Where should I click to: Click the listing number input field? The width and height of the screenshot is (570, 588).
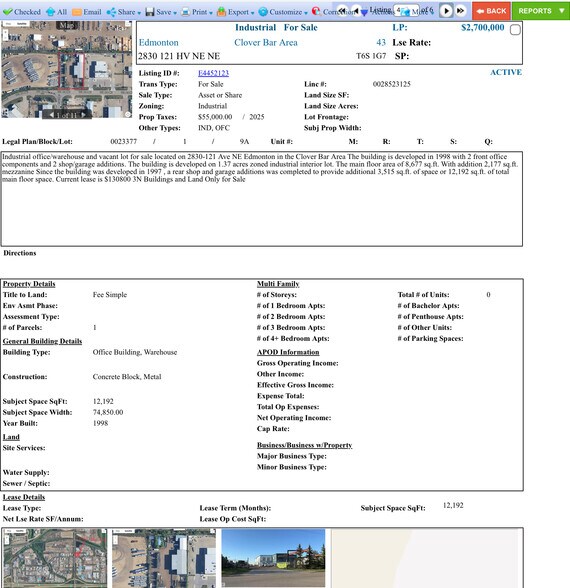[x=406, y=10]
